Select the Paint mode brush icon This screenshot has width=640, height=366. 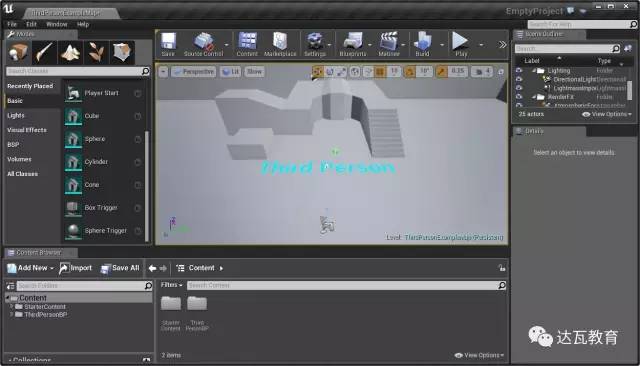[44, 52]
